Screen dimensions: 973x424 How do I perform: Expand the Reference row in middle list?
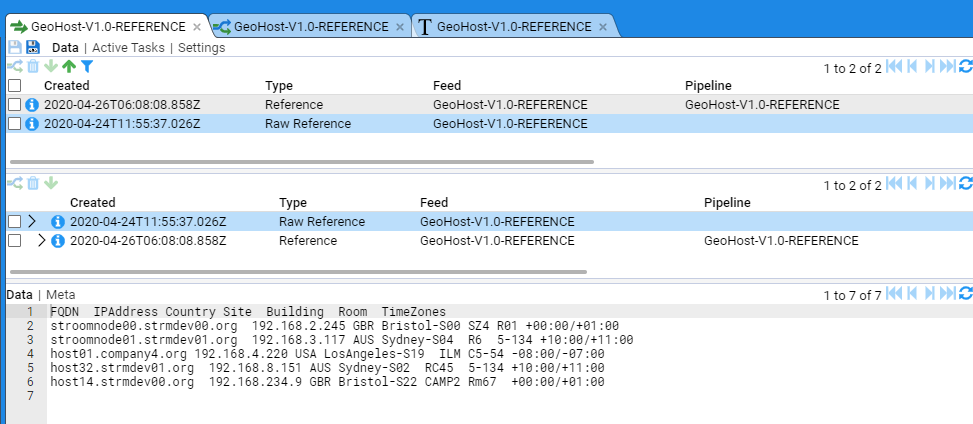41,241
